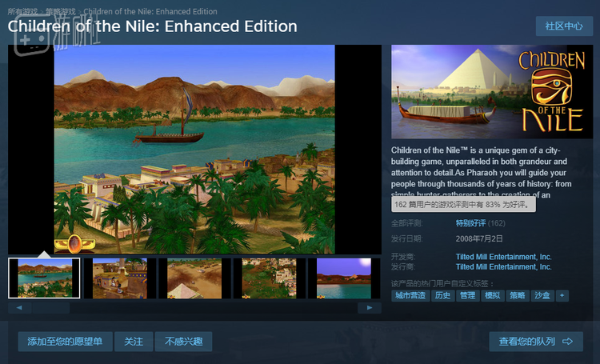Select the 沙盒 tag
This screenshot has width=600, height=364.
pos(542,295)
